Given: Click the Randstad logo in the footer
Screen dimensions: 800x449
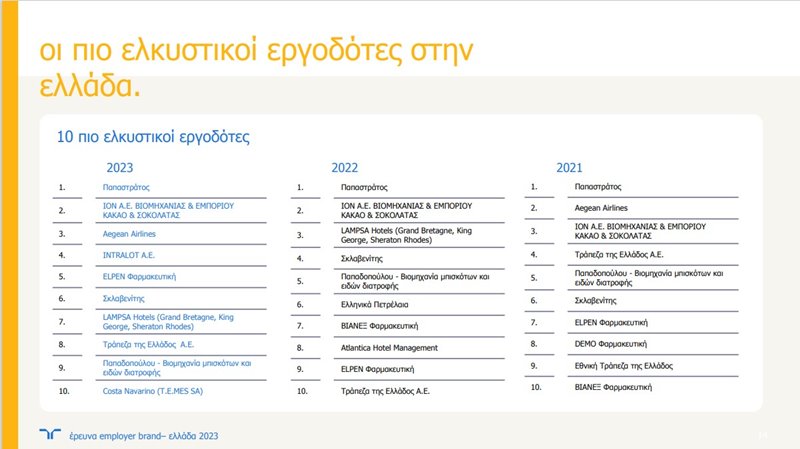Looking at the screenshot, I should (x=47, y=435).
